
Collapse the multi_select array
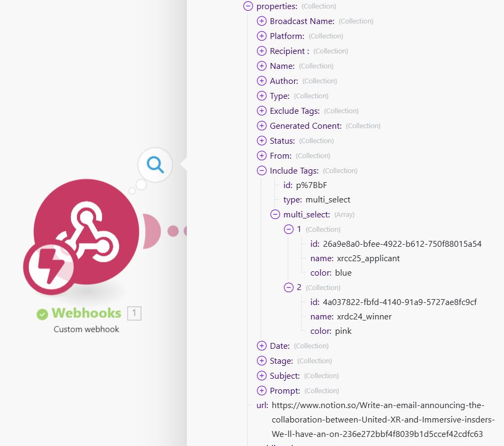click(275, 215)
